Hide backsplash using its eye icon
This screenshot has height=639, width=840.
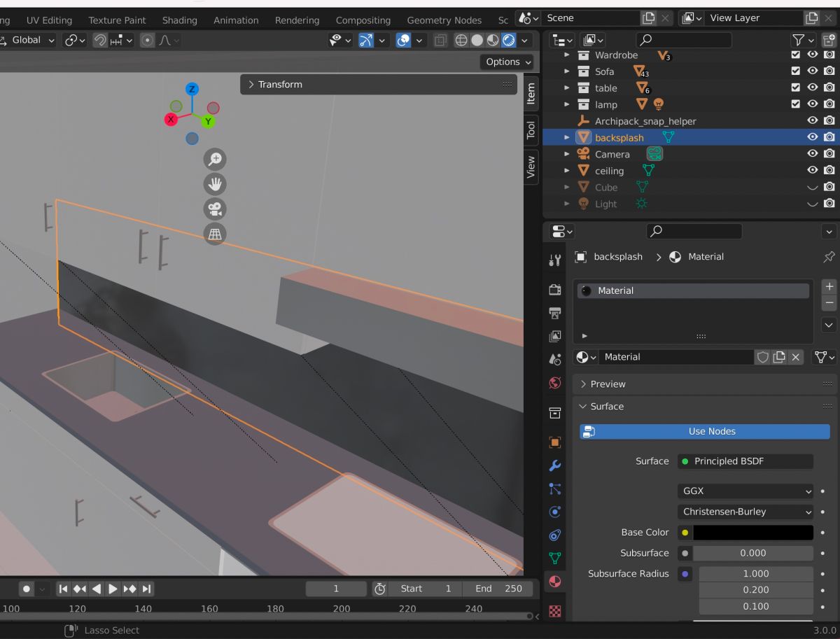(x=813, y=137)
